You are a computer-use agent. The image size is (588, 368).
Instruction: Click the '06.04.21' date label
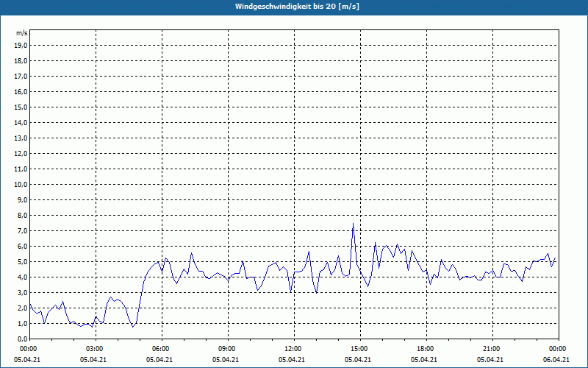tap(556, 360)
